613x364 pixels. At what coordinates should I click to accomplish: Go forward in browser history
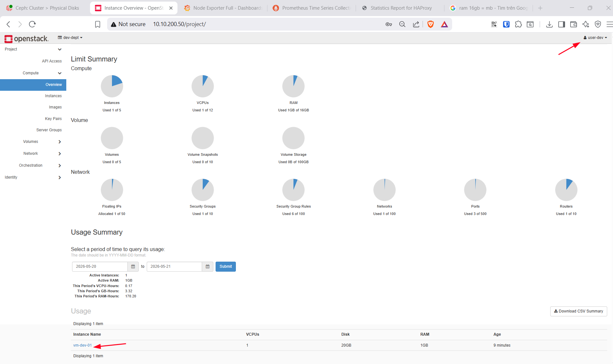(20, 24)
